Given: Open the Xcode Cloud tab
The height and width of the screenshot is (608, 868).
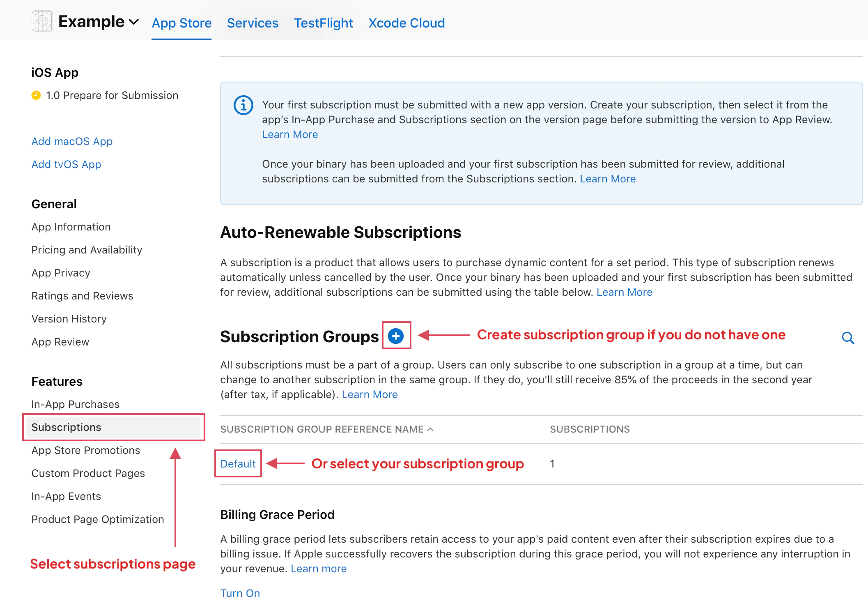Looking at the screenshot, I should click(406, 23).
